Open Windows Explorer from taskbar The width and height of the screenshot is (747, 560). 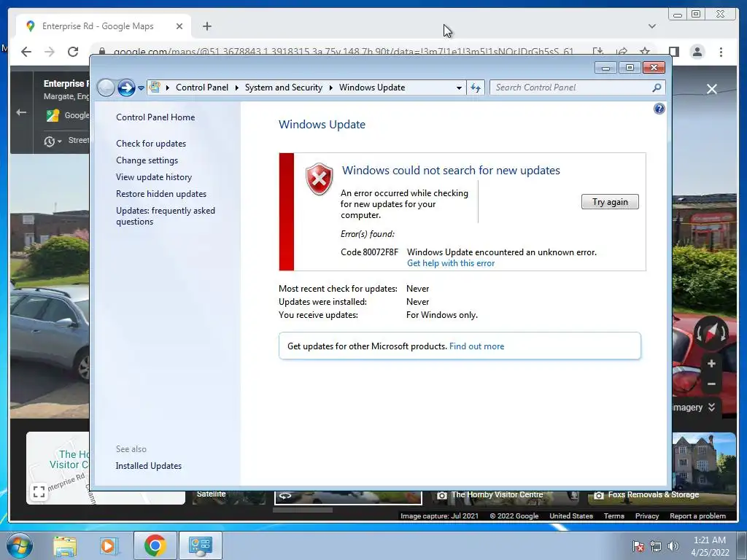pyautogui.click(x=65, y=545)
